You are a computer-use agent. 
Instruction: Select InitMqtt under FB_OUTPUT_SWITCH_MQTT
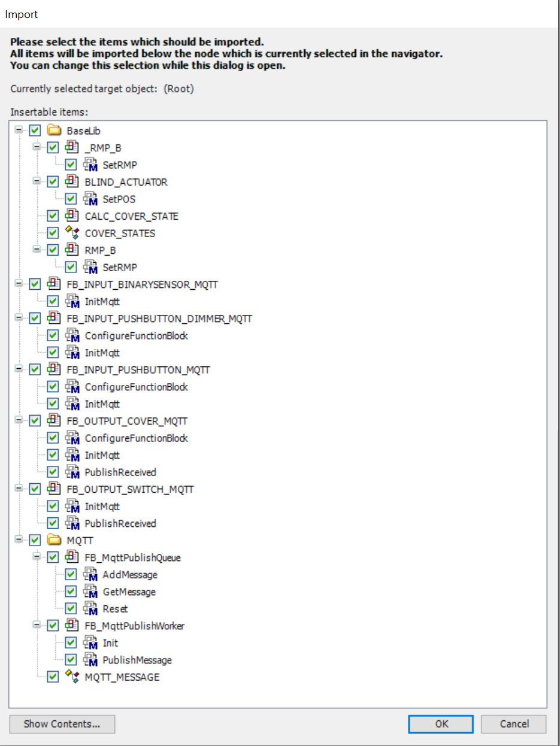[102, 507]
